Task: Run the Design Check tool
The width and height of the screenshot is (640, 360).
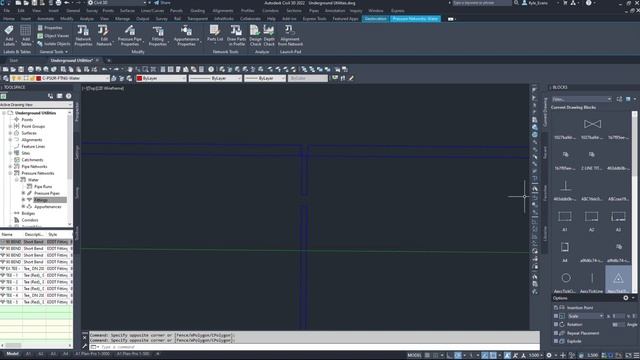Action: click(x=255, y=35)
